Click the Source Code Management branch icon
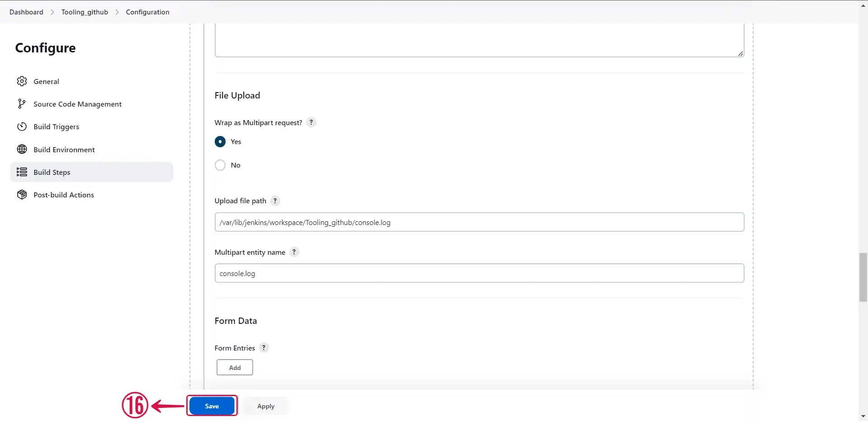 coord(22,104)
